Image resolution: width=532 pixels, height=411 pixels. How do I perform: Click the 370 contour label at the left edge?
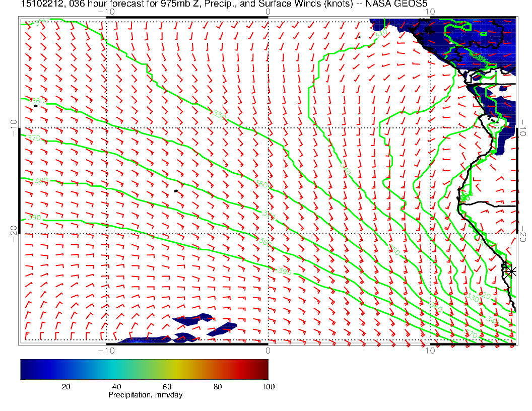coord(34,138)
